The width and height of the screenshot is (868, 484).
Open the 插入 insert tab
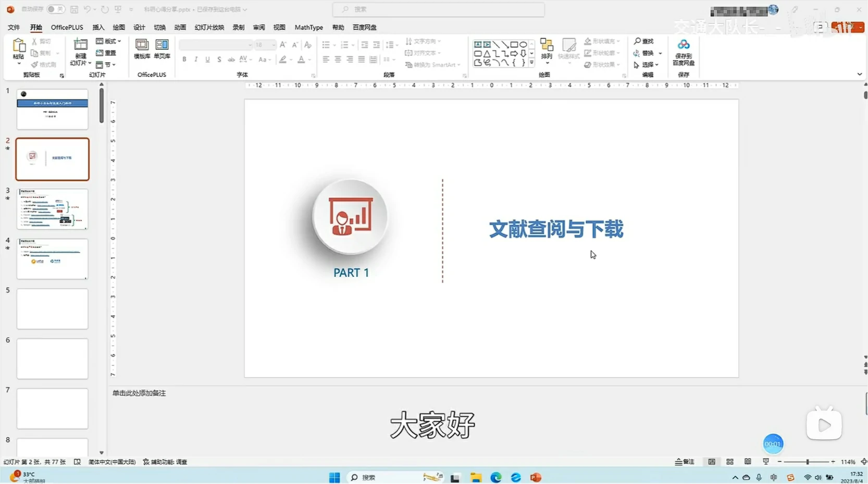[98, 27]
